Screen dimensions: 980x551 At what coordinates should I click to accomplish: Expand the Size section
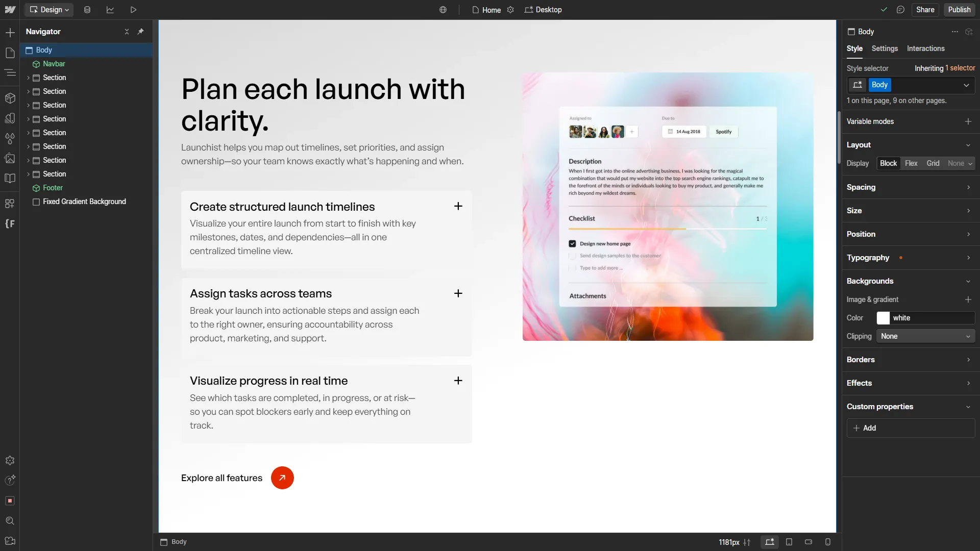point(911,211)
